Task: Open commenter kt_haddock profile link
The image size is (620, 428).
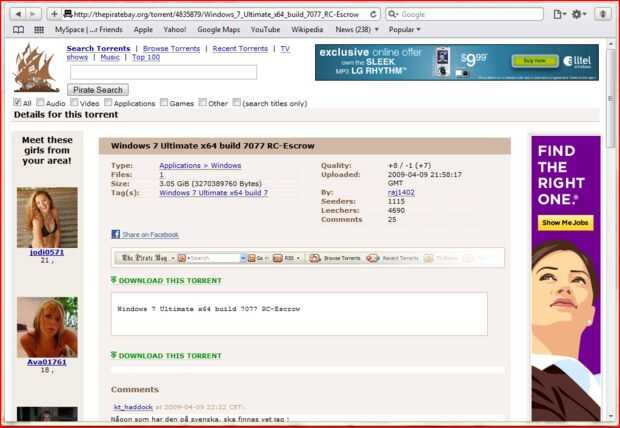Action: point(133,407)
